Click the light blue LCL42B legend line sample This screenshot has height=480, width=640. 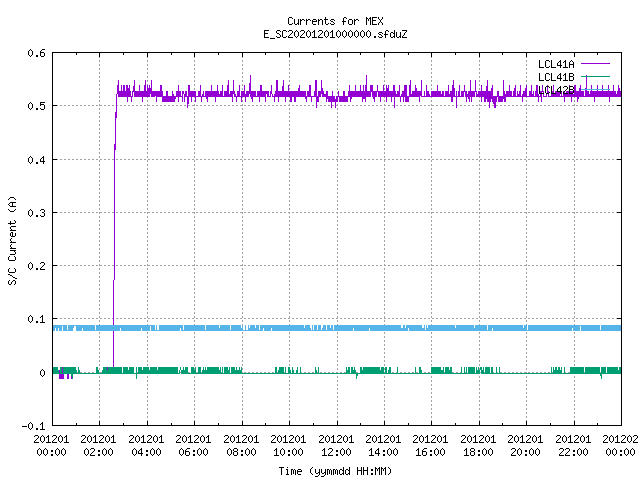(595, 89)
